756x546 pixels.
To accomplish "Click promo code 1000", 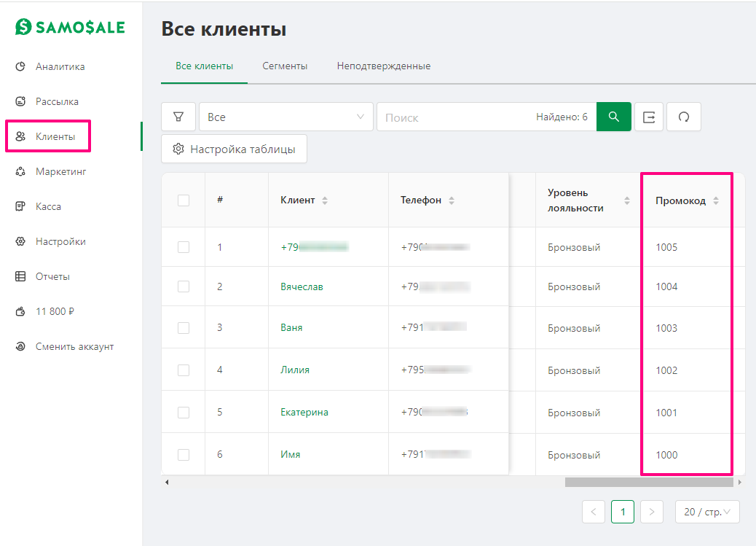I will click(666, 455).
